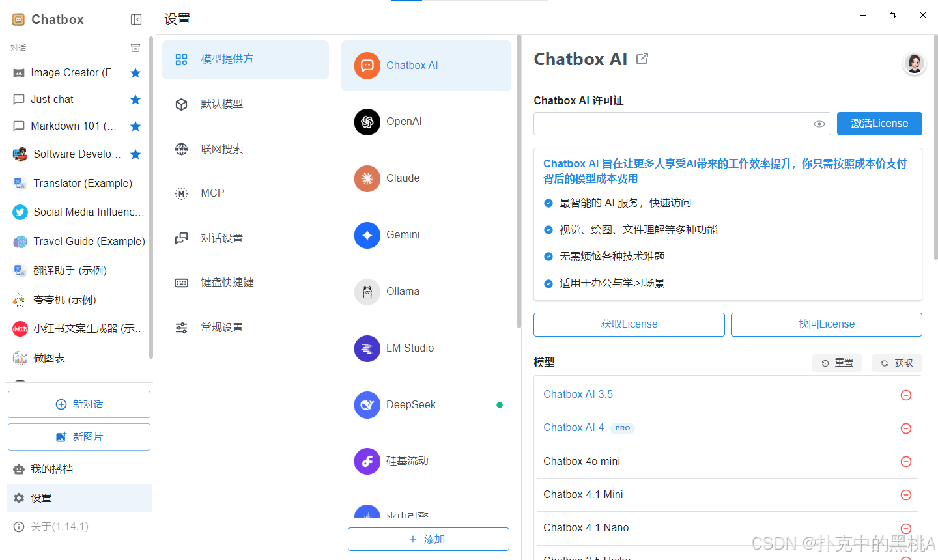Open the Travel Guide (Example) conversation
Viewport: 938px width, 560px height.
[x=78, y=242]
